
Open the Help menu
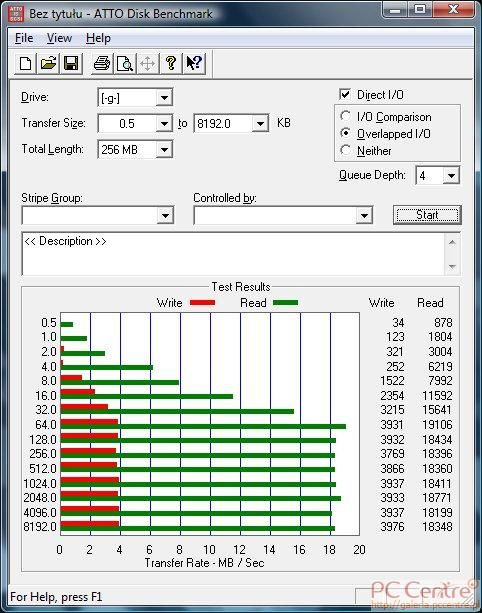tap(99, 38)
